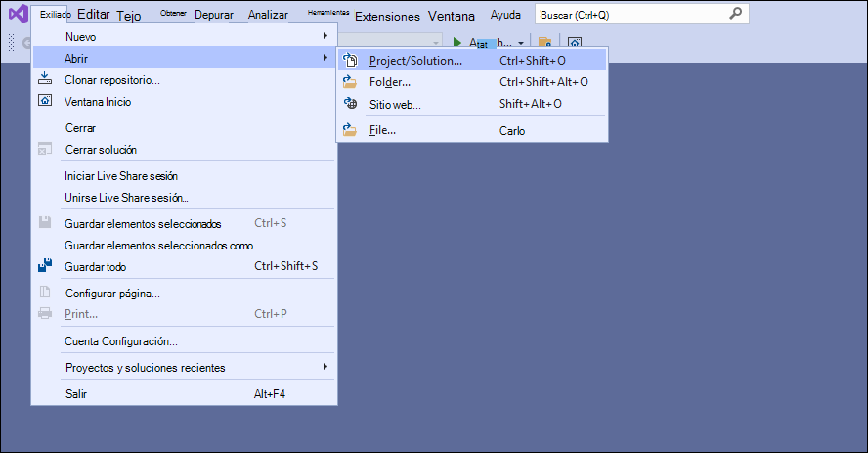Open the Editar menu

click(94, 15)
